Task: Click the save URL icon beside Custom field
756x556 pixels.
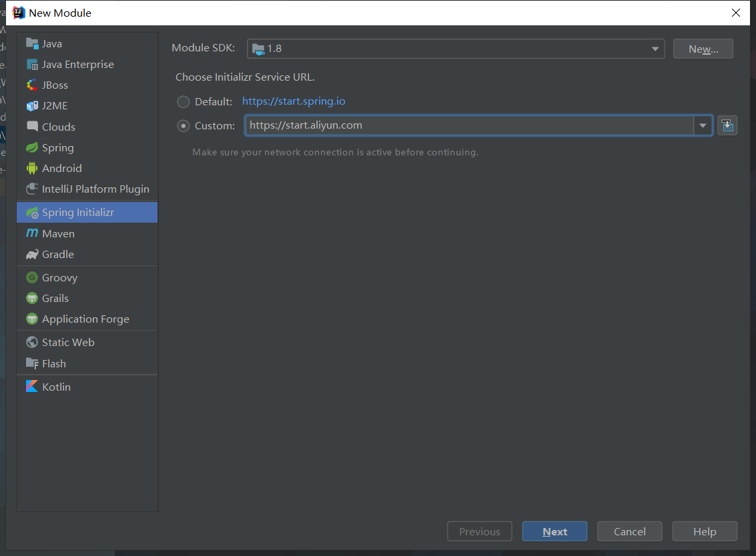Action: click(x=727, y=126)
